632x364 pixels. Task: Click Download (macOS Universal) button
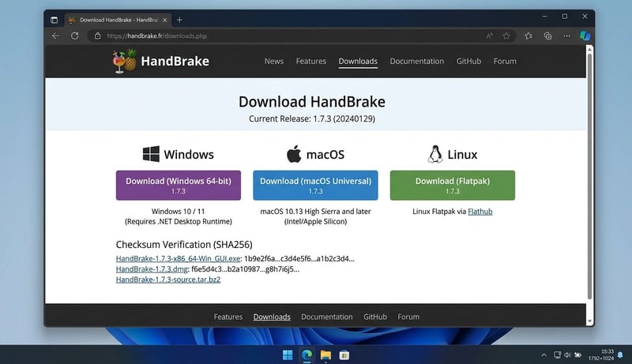click(x=315, y=186)
